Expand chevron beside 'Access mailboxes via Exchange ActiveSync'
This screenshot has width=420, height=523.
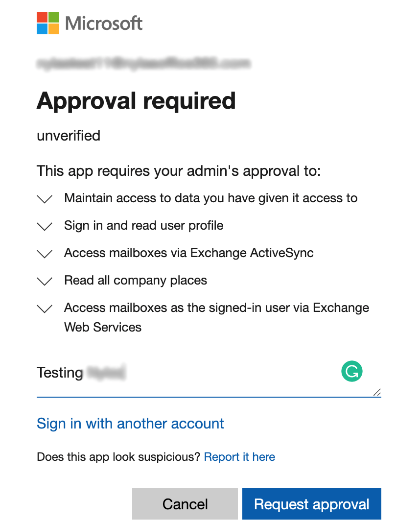(x=45, y=254)
